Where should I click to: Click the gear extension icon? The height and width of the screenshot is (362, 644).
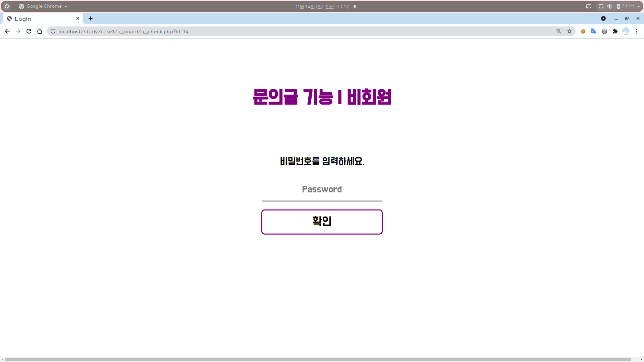[x=604, y=31]
